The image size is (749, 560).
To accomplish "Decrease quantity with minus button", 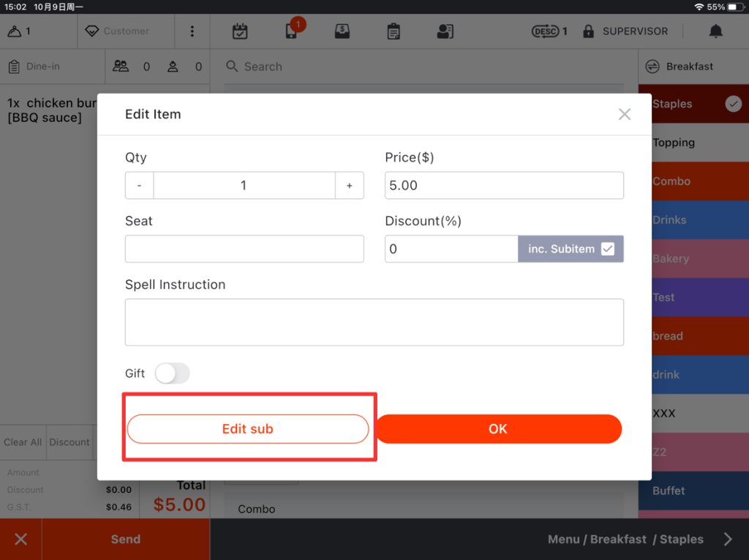I will (139, 186).
